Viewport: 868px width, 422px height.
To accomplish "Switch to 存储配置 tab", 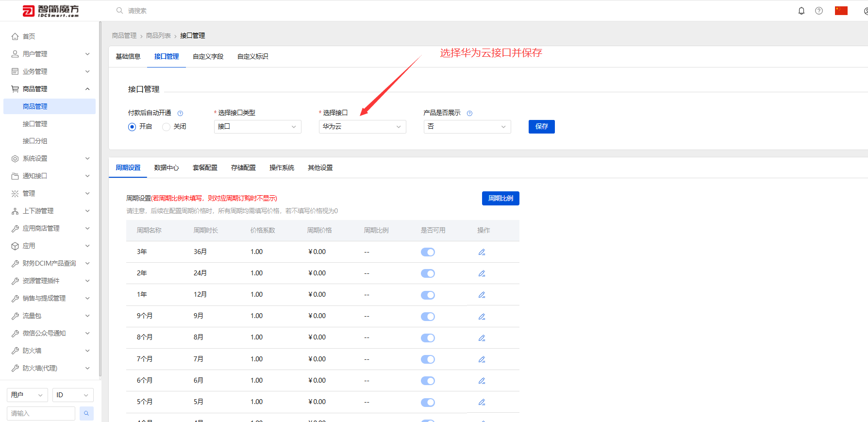I will point(243,168).
